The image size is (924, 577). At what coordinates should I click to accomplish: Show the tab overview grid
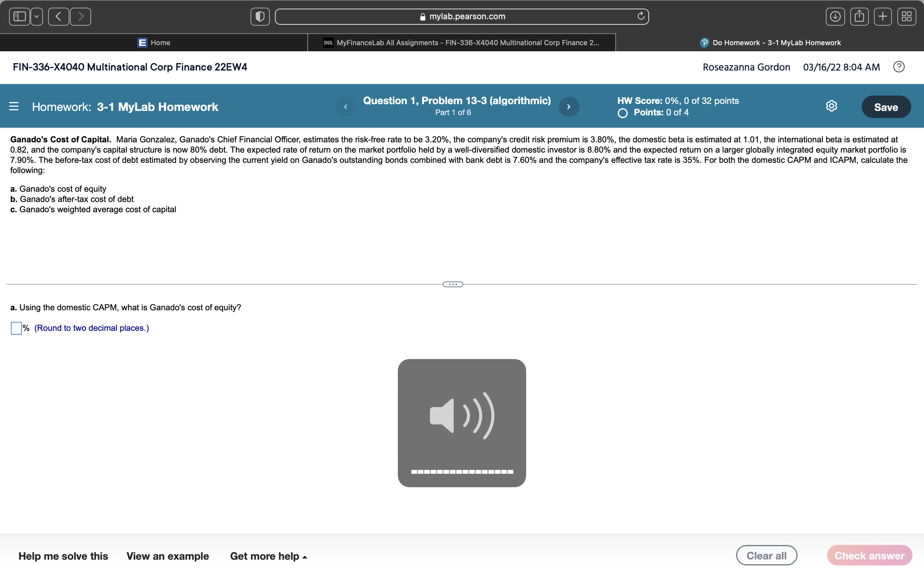click(x=906, y=16)
